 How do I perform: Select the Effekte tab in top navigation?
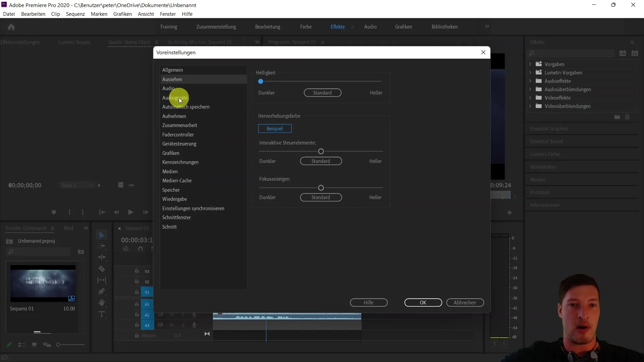click(x=337, y=26)
